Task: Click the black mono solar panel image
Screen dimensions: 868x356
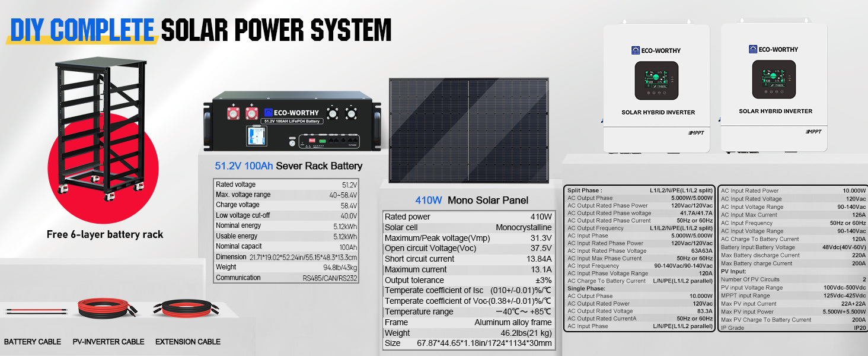Action: point(468,131)
